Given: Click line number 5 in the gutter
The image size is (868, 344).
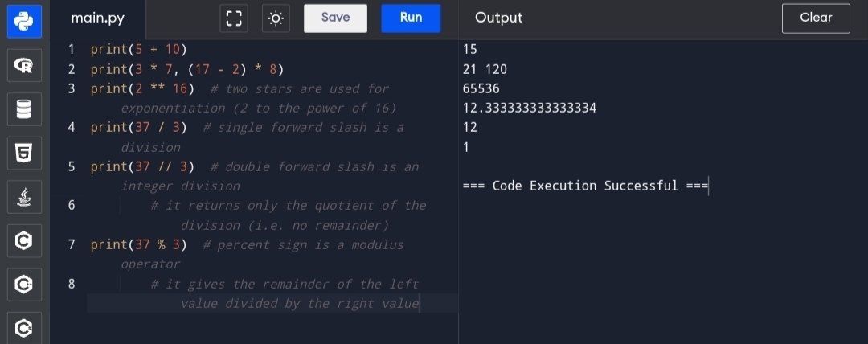Looking at the screenshot, I should [x=72, y=167].
